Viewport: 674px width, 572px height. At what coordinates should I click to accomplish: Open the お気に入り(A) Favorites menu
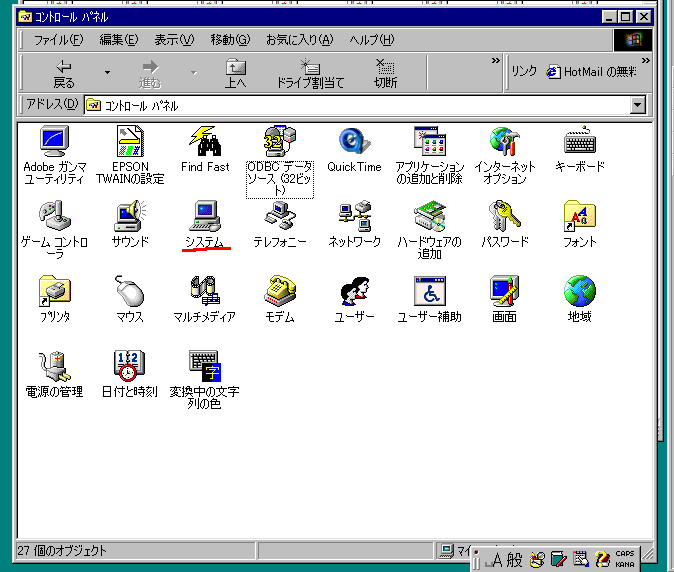point(299,40)
